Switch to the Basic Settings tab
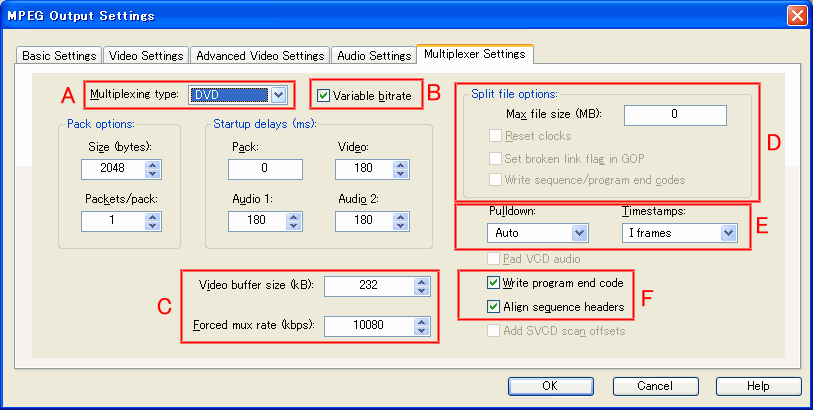The height and width of the screenshot is (410, 813). tap(59, 56)
